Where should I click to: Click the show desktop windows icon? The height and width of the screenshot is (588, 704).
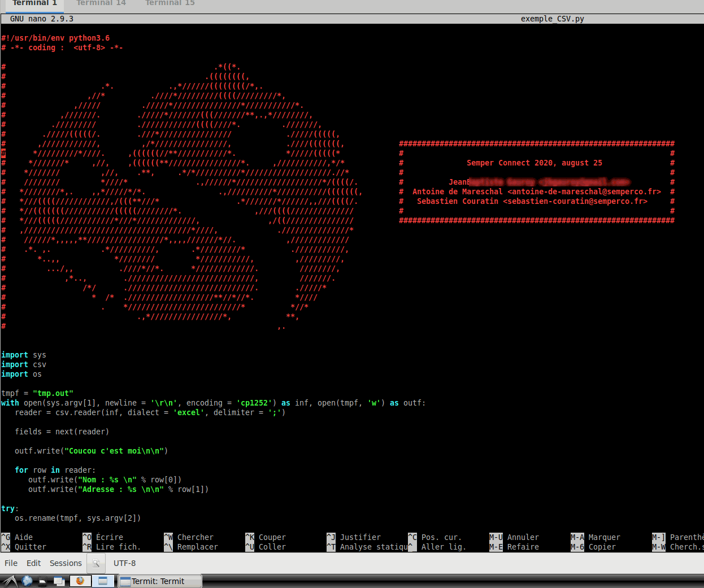pyautogui.click(x=59, y=581)
